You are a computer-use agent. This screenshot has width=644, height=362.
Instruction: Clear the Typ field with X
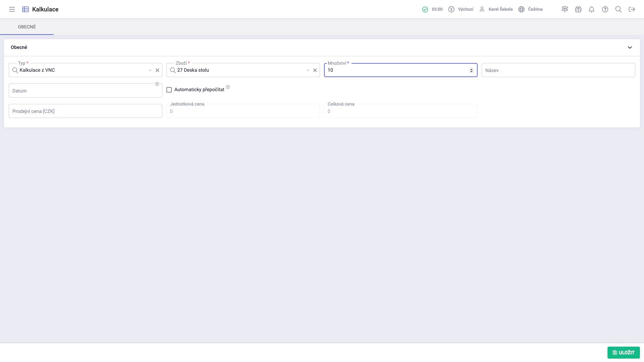(157, 70)
